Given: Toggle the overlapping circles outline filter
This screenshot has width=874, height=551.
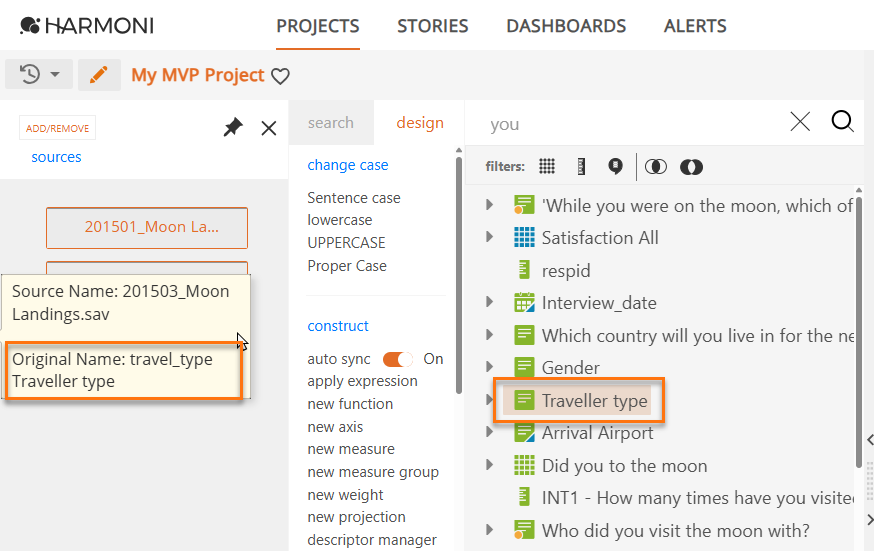Looking at the screenshot, I should click(x=656, y=167).
